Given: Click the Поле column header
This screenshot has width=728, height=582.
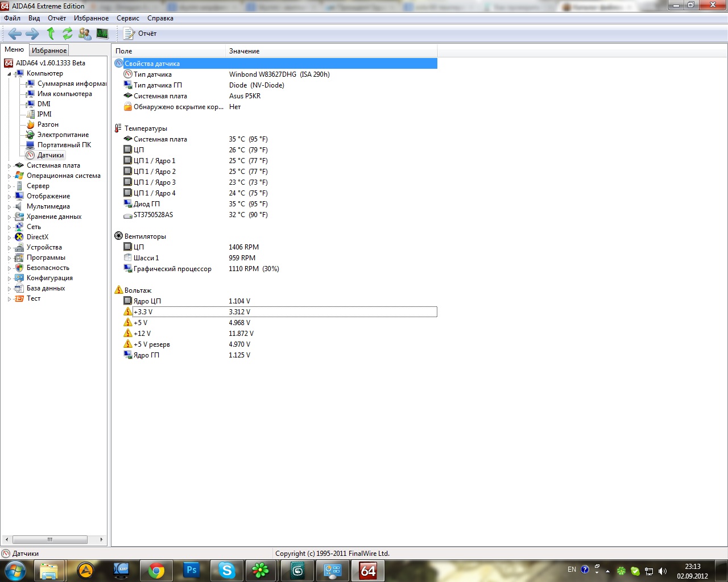Looking at the screenshot, I should tap(169, 51).
